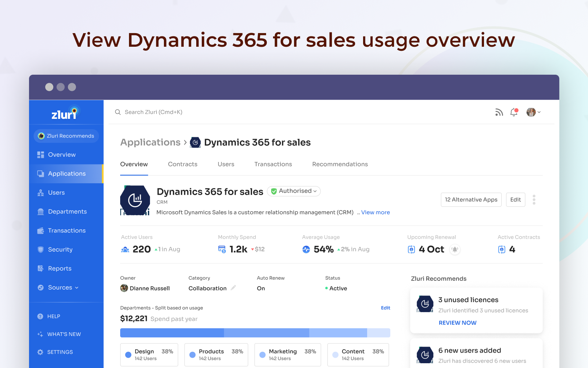Select the Content department card

pyautogui.click(x=358, y=355)
